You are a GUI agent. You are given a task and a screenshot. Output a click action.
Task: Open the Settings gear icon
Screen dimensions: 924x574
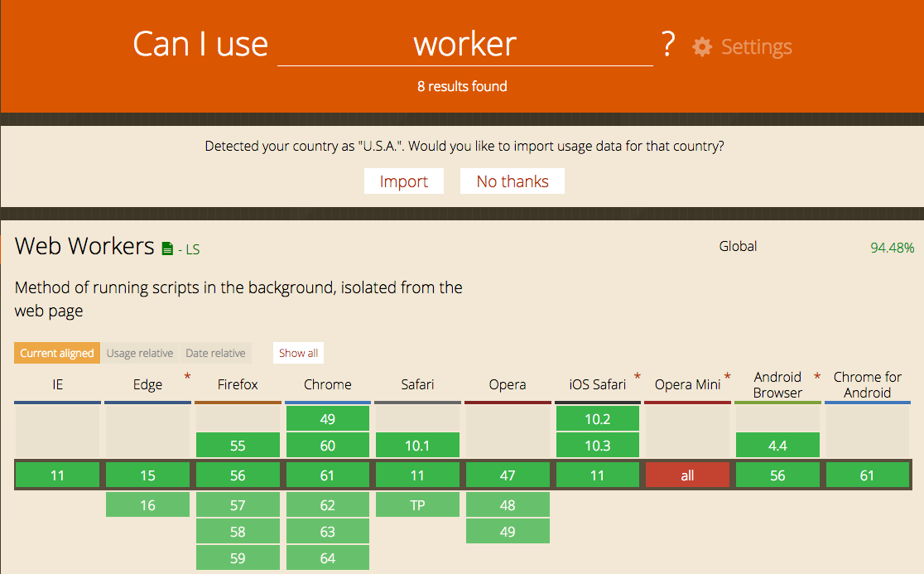702,46
